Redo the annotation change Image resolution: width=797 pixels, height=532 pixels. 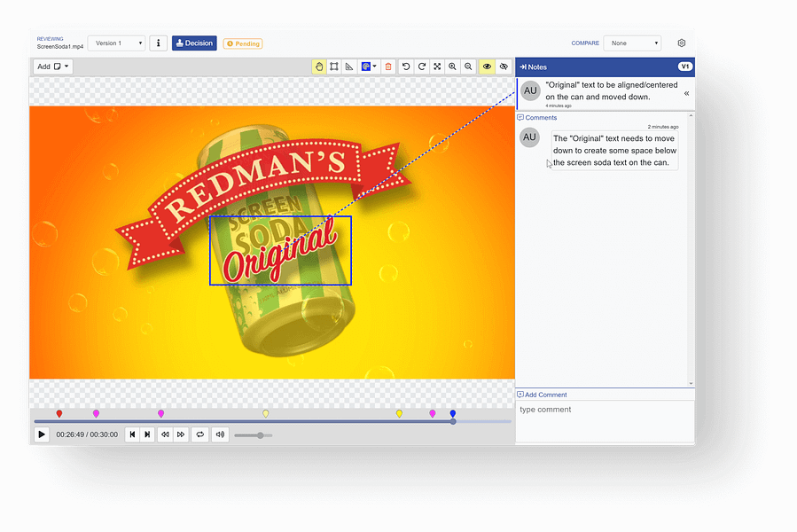(422, 66)
